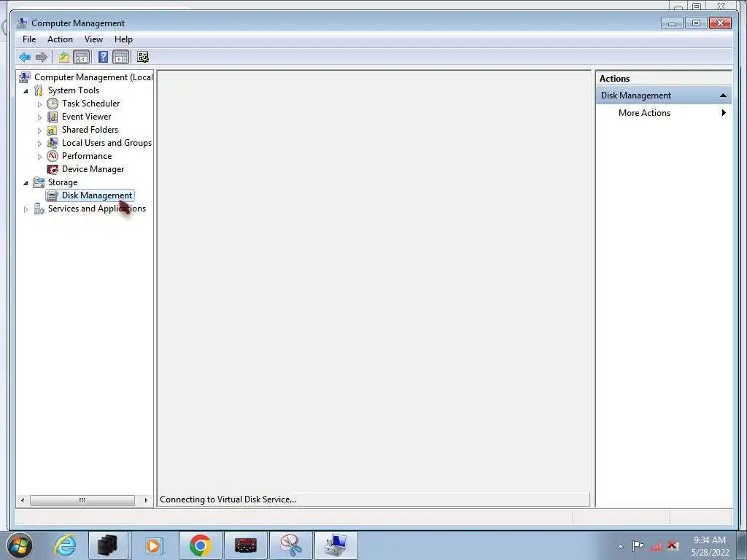Expand the Performance node
Viewport: 747px width, 560px height.
[39, 157]
